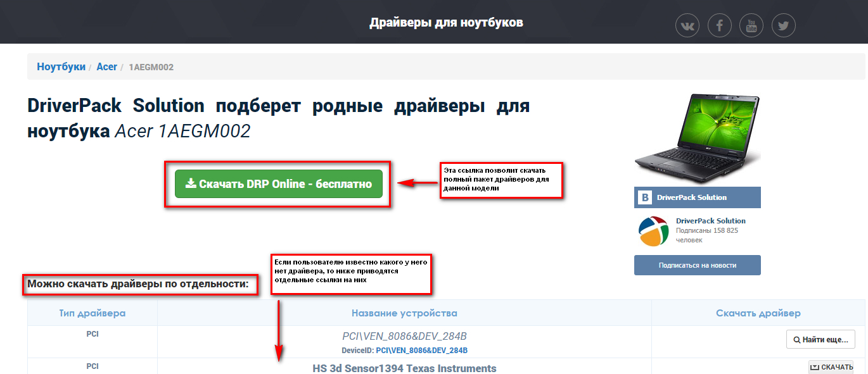Open DriverPack Solution group name link

point(711,221)
